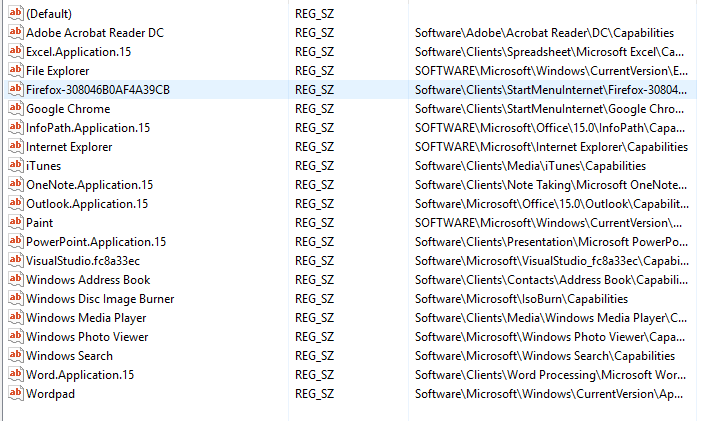Click the Windows Address Book name
707x421 pixels.
88,280
